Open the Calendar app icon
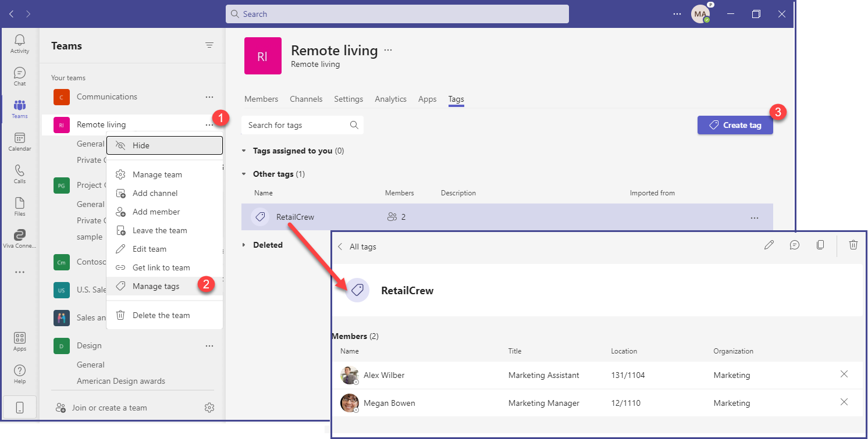This screenshot has height=439, width=868. [19, 142]
